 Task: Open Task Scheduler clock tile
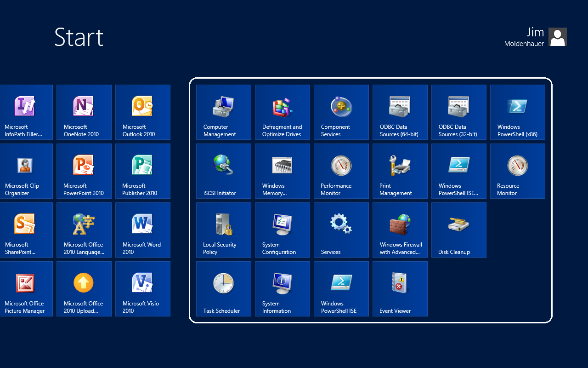click(224, 289)
